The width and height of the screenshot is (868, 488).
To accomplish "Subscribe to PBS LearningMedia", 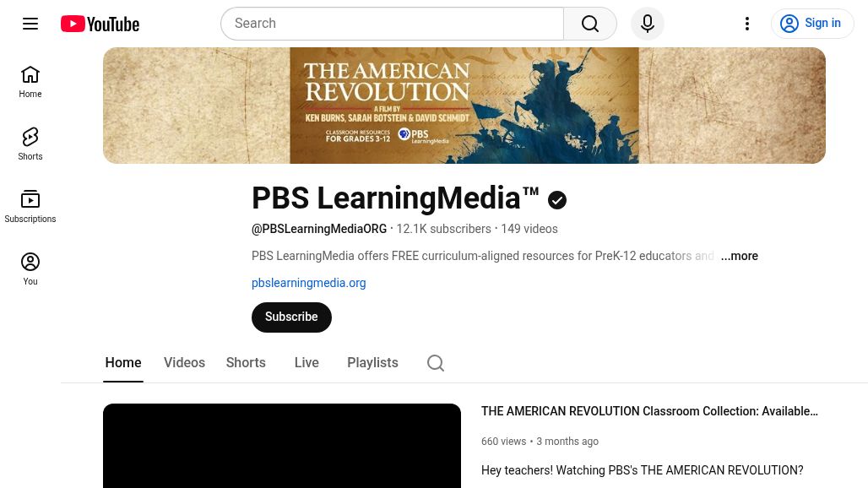I will tap(291, 317).
